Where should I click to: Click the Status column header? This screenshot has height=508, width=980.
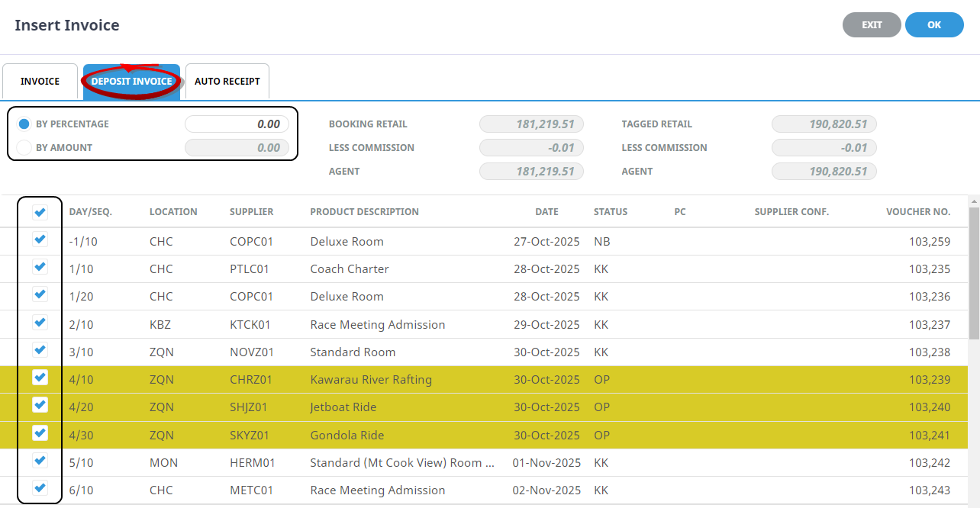(x=610, y=212)
